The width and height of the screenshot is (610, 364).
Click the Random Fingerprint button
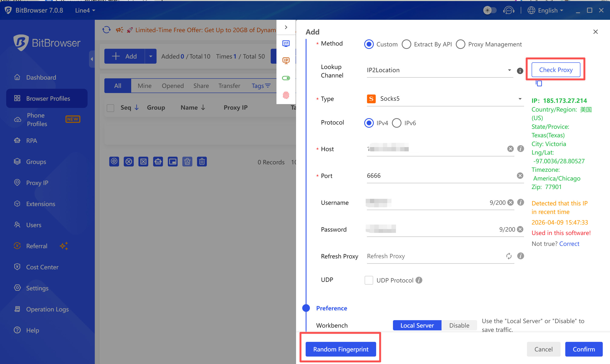(x=341, y=349)
